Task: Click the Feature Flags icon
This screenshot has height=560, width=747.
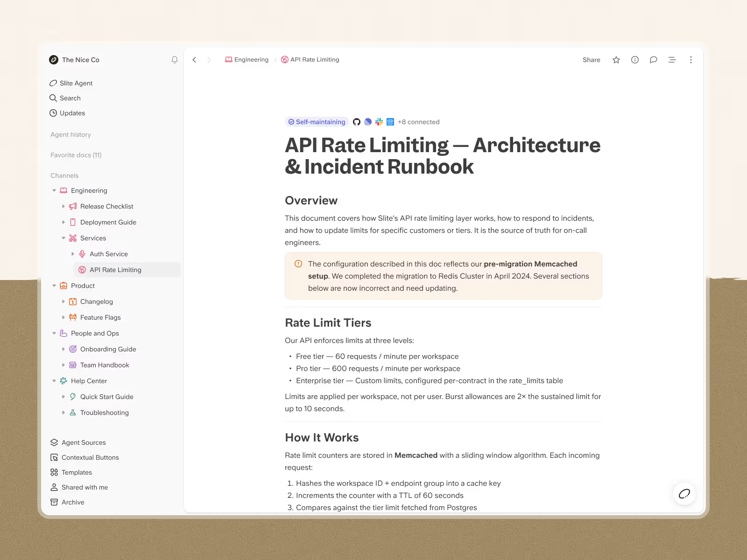Action: [73, 317]
